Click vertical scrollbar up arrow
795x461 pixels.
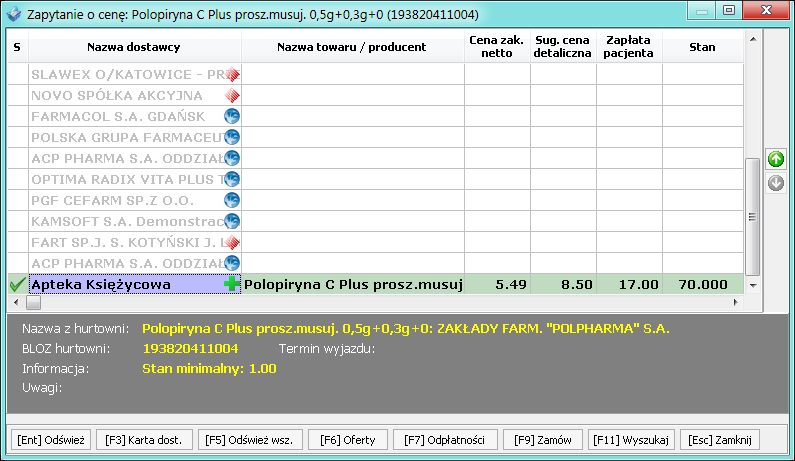tap(753, 39)
